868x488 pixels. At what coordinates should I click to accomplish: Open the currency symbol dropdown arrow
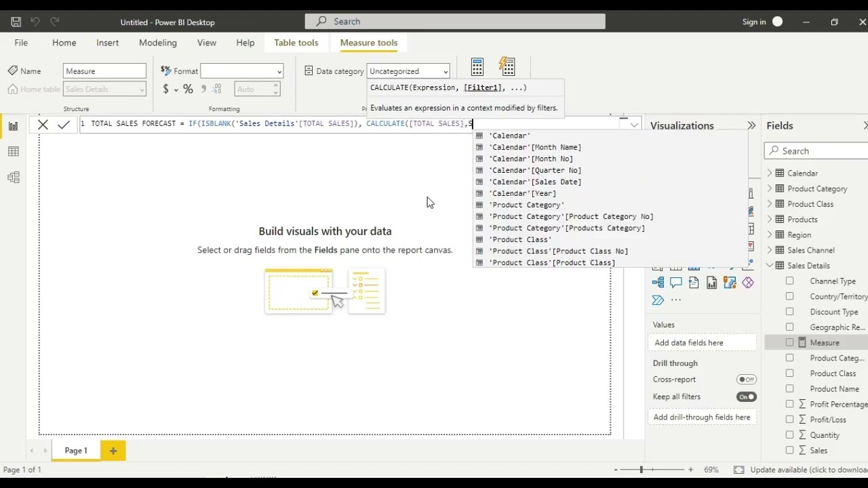click(x=176, y=89)
